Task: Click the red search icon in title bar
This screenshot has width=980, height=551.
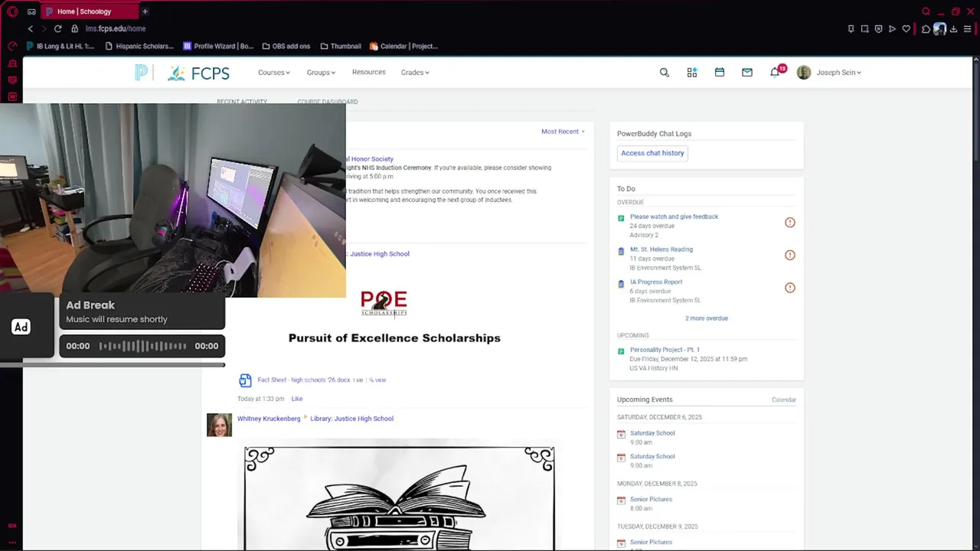Action: tap(926, 11)
